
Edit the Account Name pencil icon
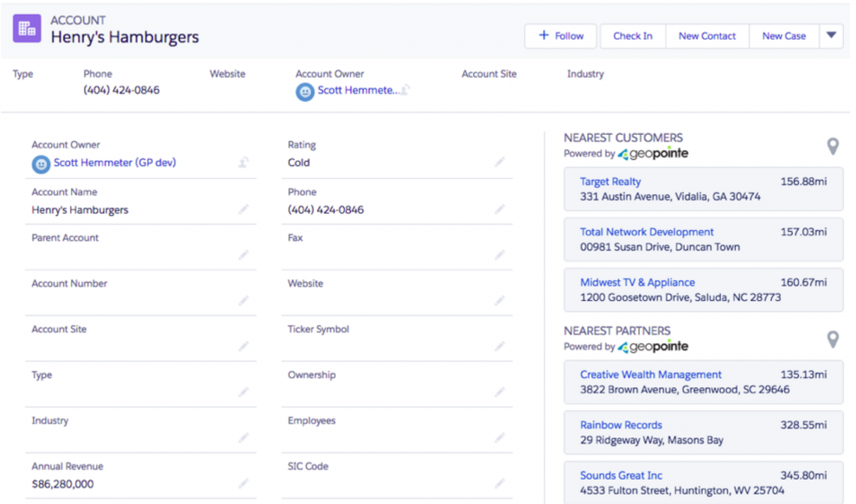[244, 209]
